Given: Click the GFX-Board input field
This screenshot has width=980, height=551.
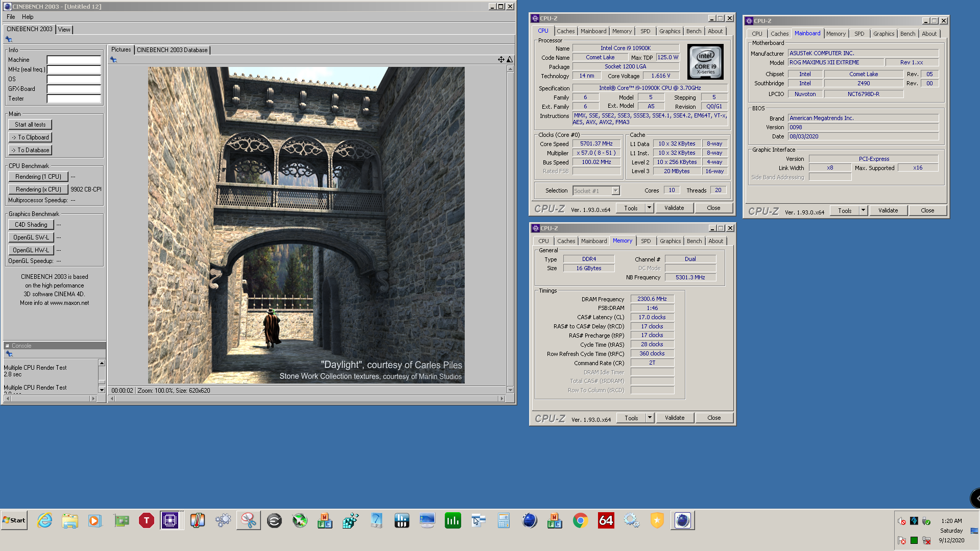Looking at the screenshot, I should pyautogui.click(x=74, y=89).
